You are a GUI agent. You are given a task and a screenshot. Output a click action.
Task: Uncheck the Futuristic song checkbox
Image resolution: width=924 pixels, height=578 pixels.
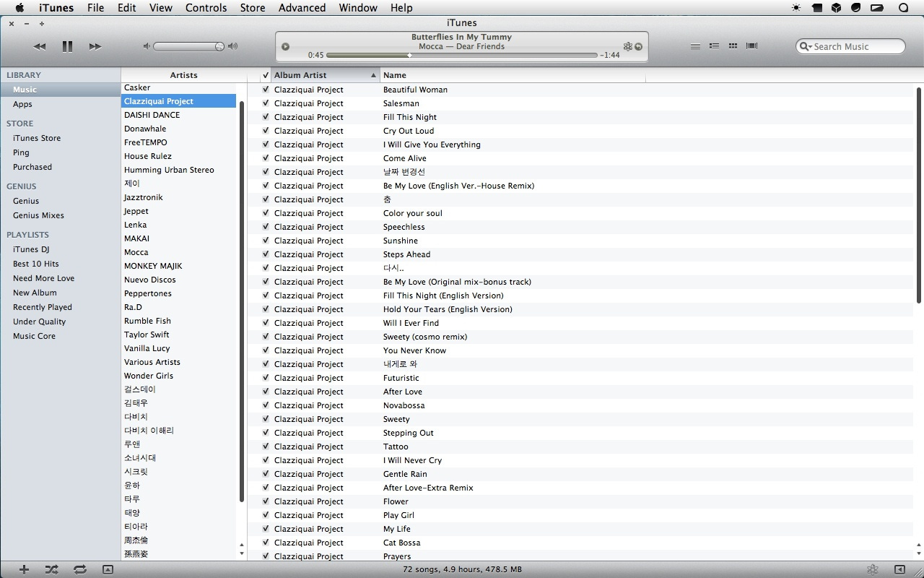tap(266, 378)
